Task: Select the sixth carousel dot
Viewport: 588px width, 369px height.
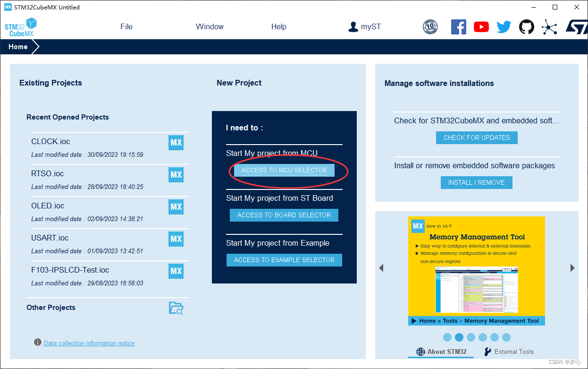Action: tap(506, 337)
